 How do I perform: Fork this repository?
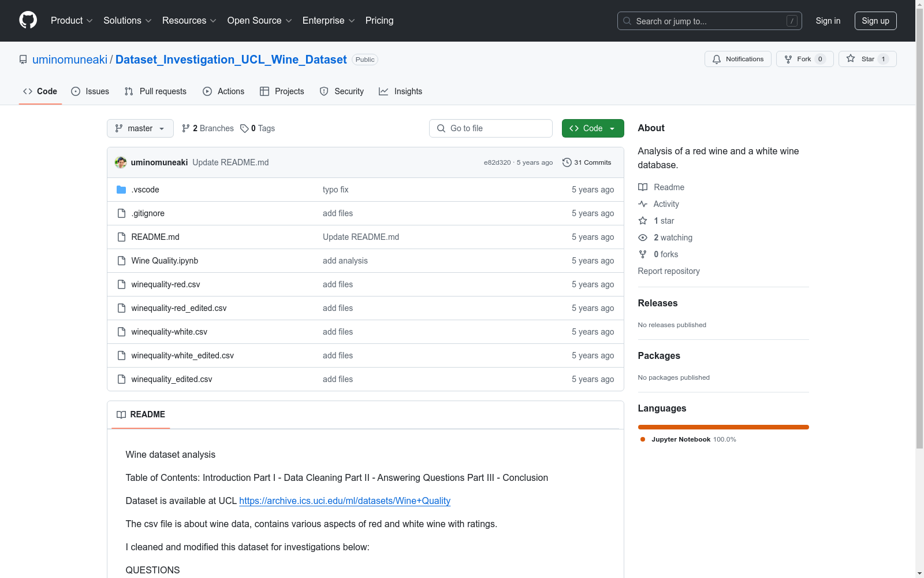pyautogui.click(x=805, y=59)
